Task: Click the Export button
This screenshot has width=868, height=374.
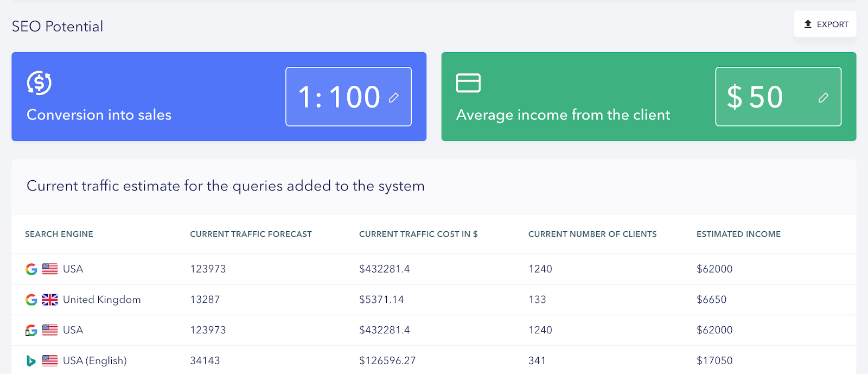Action: pyautogui.click(x=825, y=24)
